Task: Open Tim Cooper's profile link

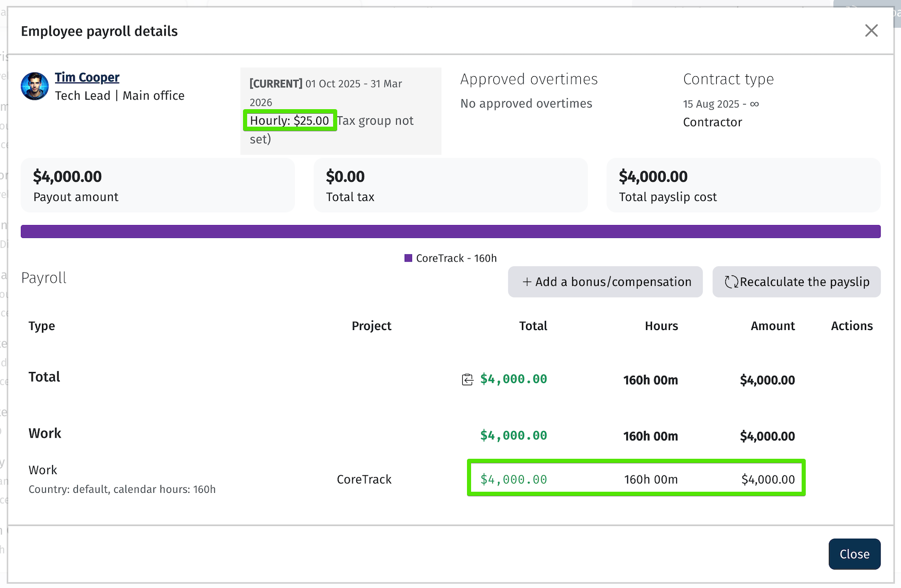Action: (87, 77)
